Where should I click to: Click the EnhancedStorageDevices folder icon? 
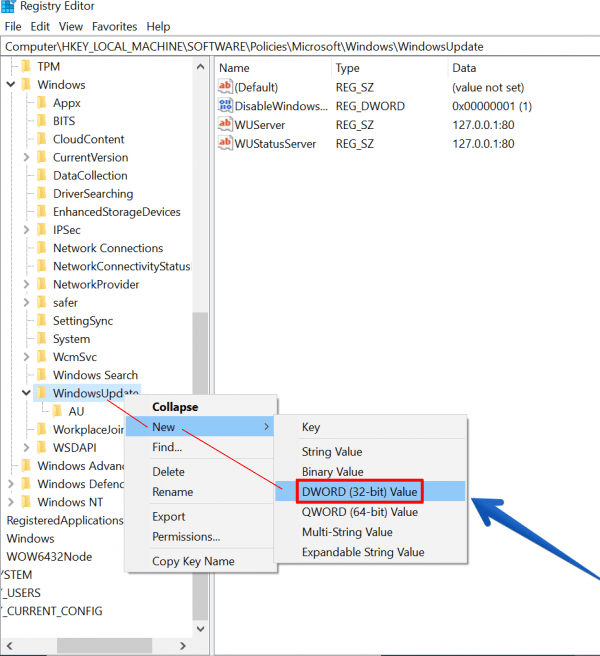pyautogui.click(x=42, y=212)
